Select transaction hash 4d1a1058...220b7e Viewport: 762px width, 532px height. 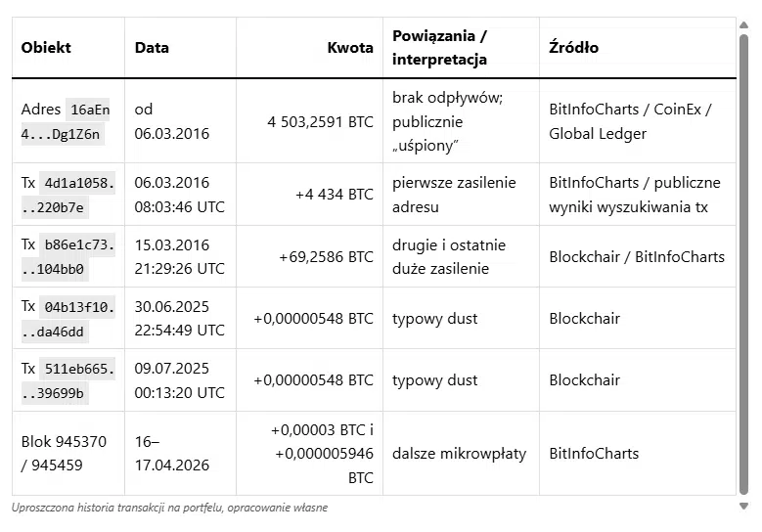pyautogui.click(x=77, y=195)
